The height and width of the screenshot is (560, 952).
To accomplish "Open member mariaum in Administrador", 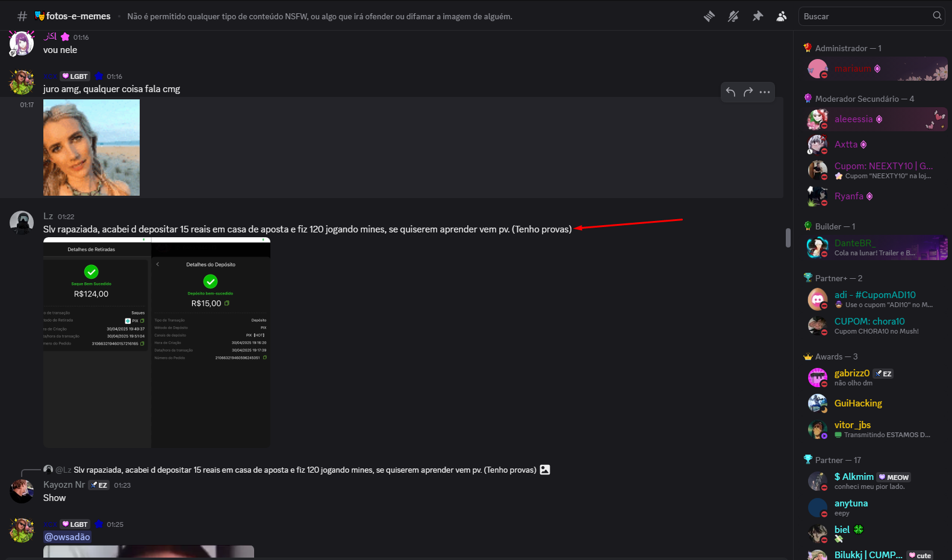I will 876,69.
